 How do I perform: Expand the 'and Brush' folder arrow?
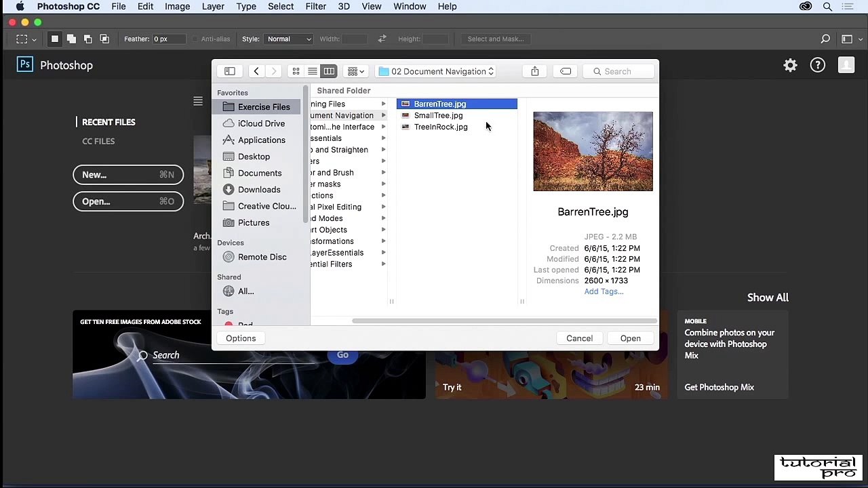(383, 173)
